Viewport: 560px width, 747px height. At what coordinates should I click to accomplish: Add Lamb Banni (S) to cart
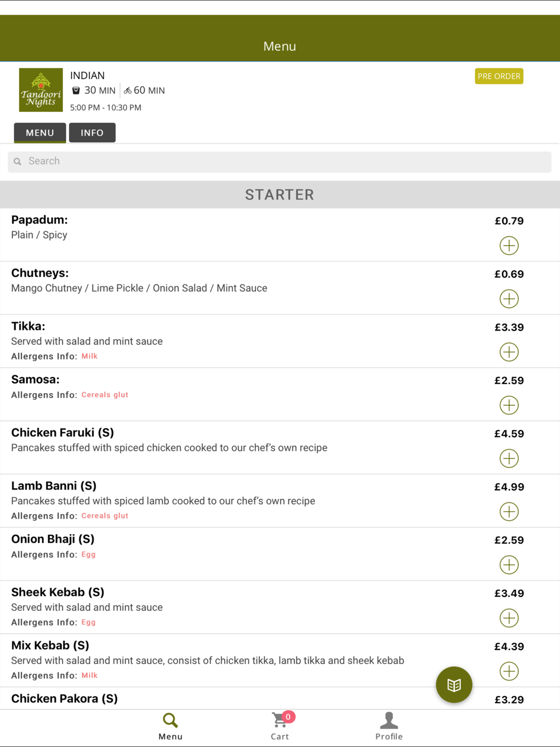[x=509, y=511]
